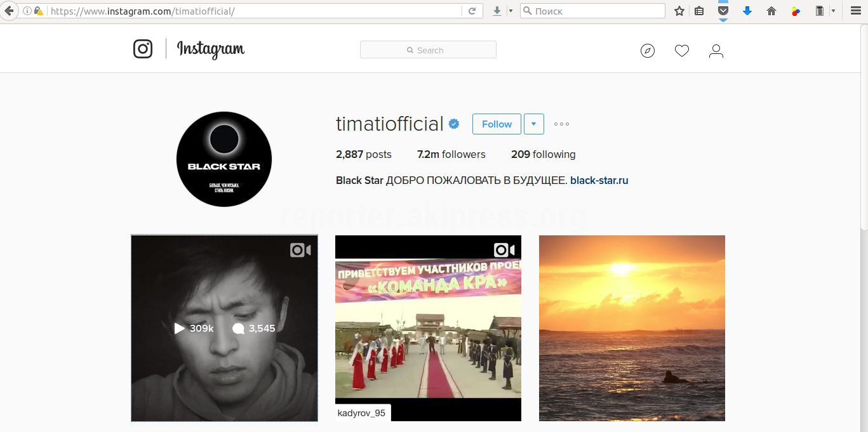
Task: Click the site identity info icon
Action: pos(27,11)
